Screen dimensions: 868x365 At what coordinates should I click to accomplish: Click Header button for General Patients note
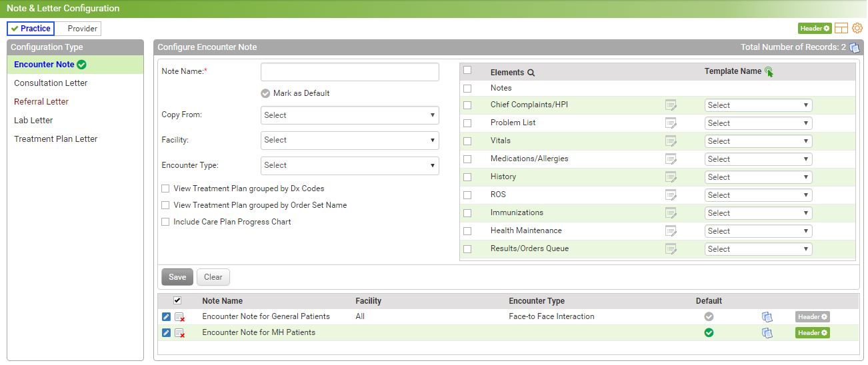coord(813,317)
